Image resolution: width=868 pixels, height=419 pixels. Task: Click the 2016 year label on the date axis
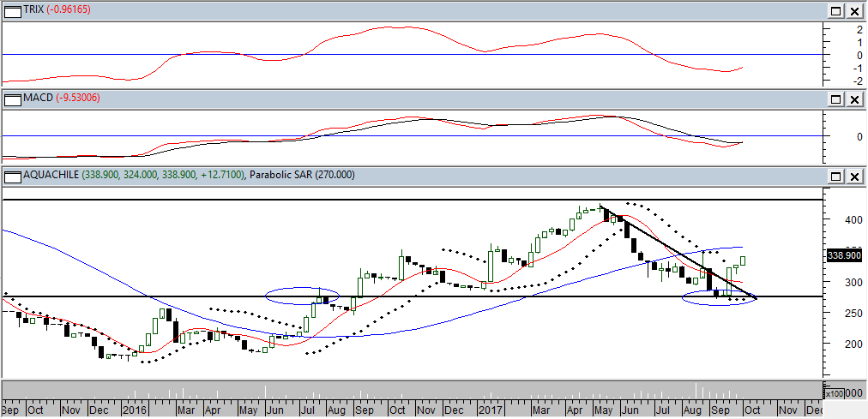click(134, 410)
